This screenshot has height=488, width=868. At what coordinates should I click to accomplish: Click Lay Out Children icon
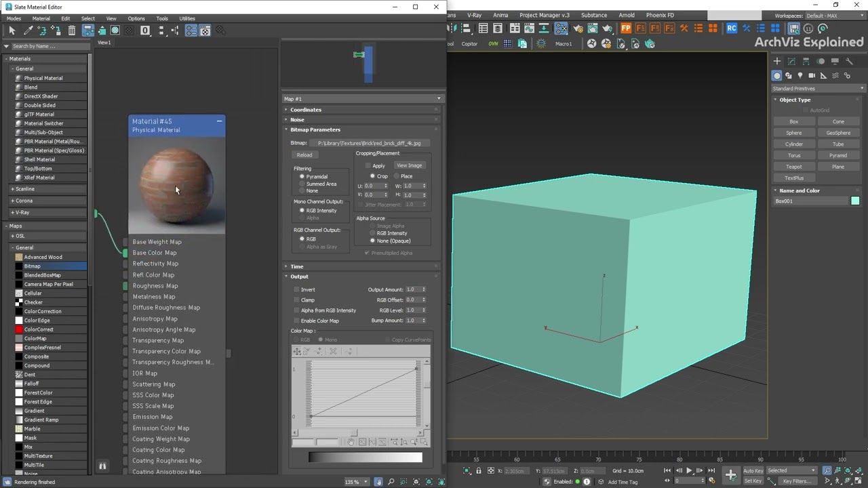pyautogui.click(x=175, y=30)
